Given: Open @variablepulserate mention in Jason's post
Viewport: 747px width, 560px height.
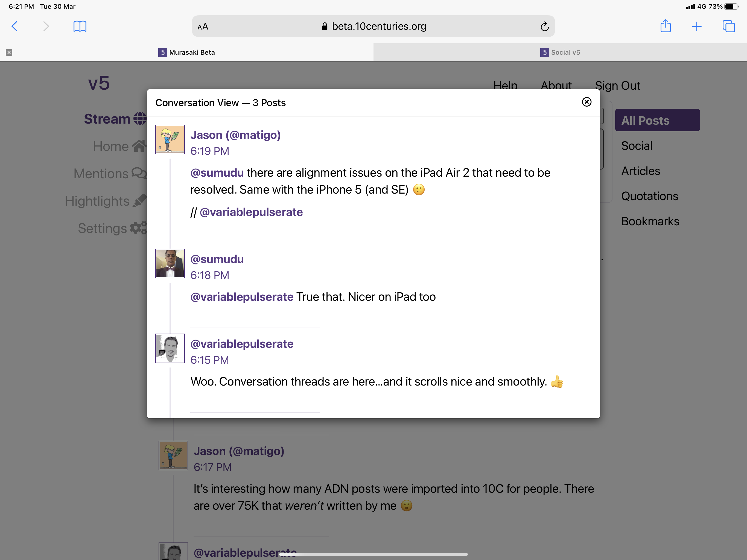Looking at the screenshot, I should [251, 212].
